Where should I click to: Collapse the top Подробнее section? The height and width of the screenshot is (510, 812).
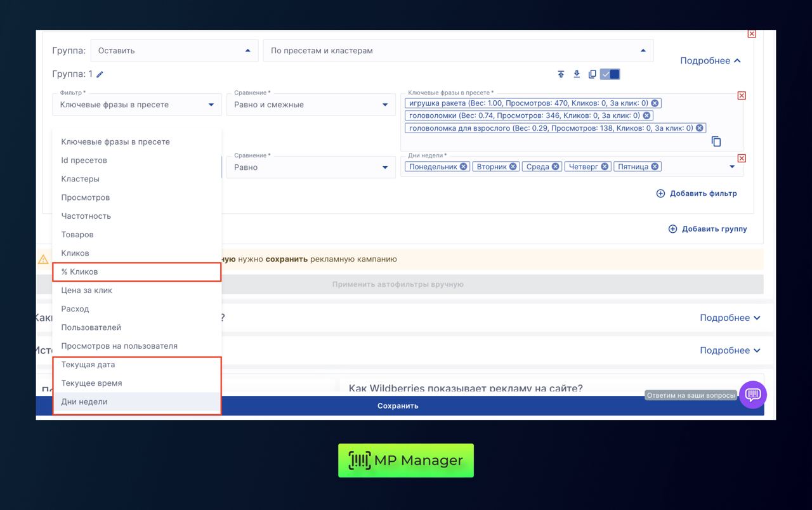pyautogui.click(x=710, y=61)
